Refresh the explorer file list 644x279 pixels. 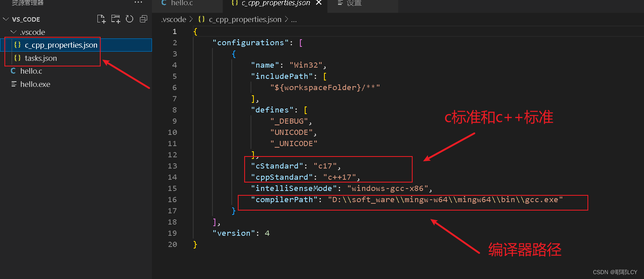point(130,19)
